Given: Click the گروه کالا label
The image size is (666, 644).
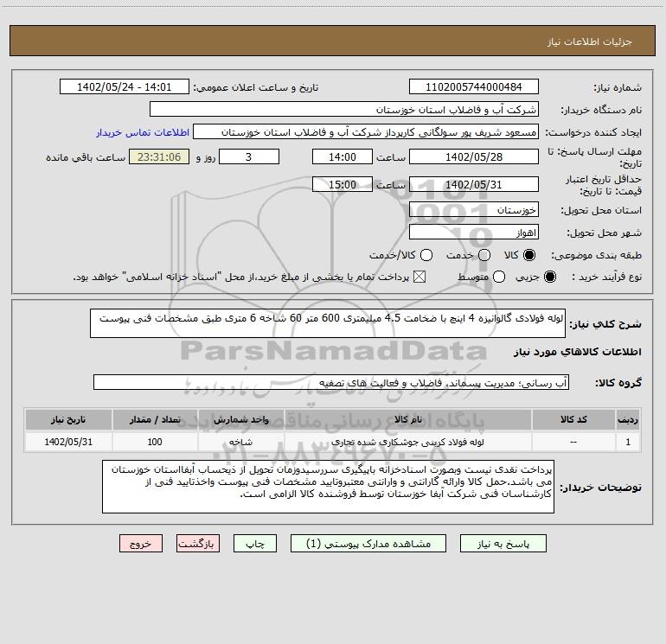Looking at the screenshot, I should coord(618,382).
